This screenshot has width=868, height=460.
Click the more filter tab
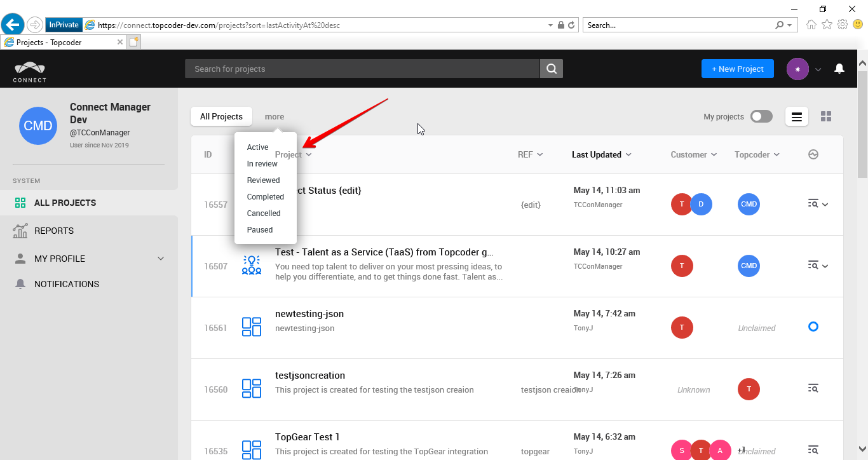tap(275, 116)
